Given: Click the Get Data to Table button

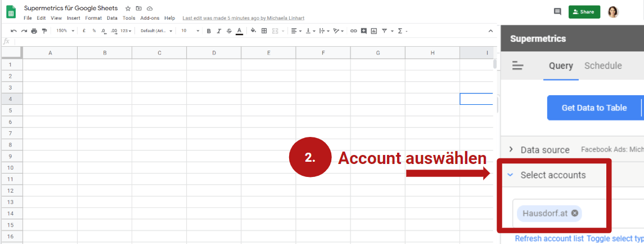Looking at the screenshot, I should click(x=594, y=108).
